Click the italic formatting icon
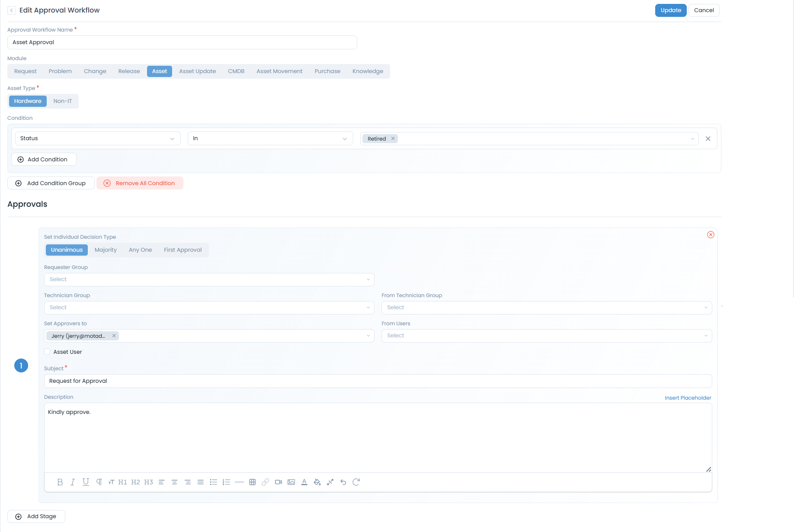This screenshot has height=532, width=794. pos(73,482)
